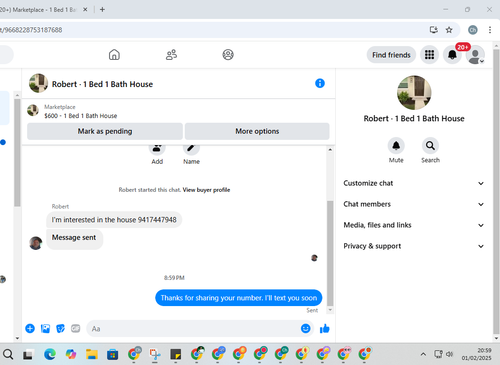Open the account profile menu avatar
500x365 pixels.
[x=475, y=55]
